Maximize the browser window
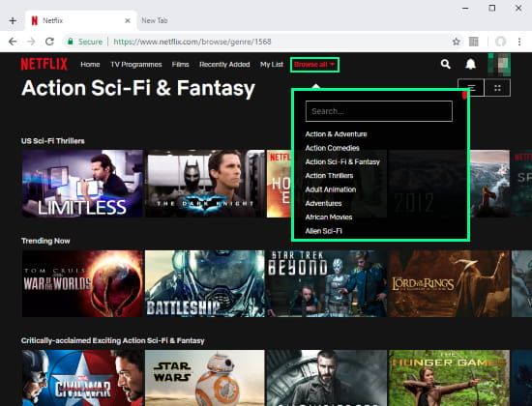Image resolution: width=532 pixels, height=406 pixels. point(492,8)
